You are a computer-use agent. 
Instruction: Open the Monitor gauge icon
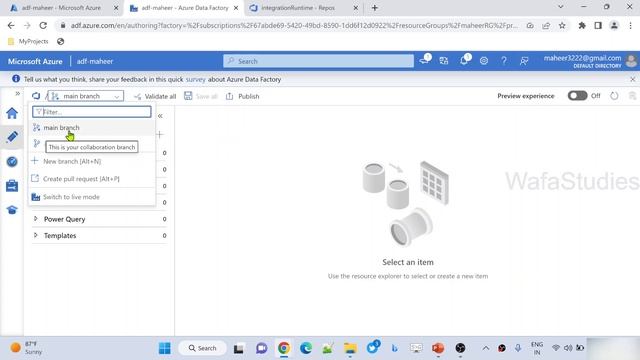tap(12, 162)
